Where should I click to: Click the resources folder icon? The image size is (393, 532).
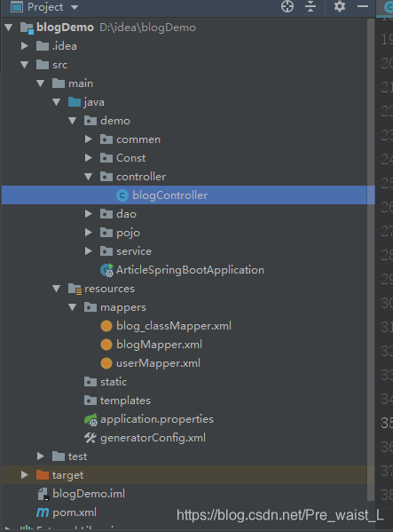(x=75, y=289)
